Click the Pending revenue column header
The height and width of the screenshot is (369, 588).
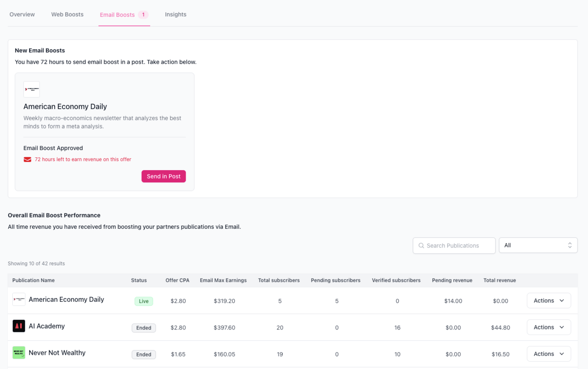pyautogui.click(x=452, y=280)
